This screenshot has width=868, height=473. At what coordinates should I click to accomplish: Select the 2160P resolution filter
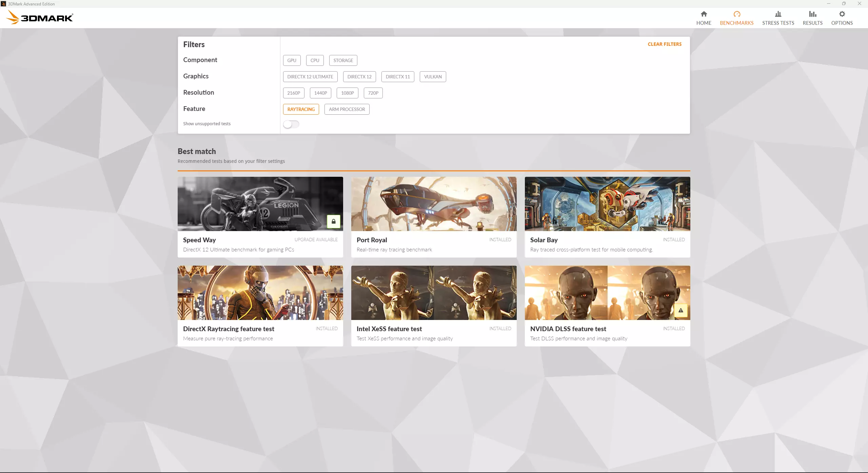[293, 93]
